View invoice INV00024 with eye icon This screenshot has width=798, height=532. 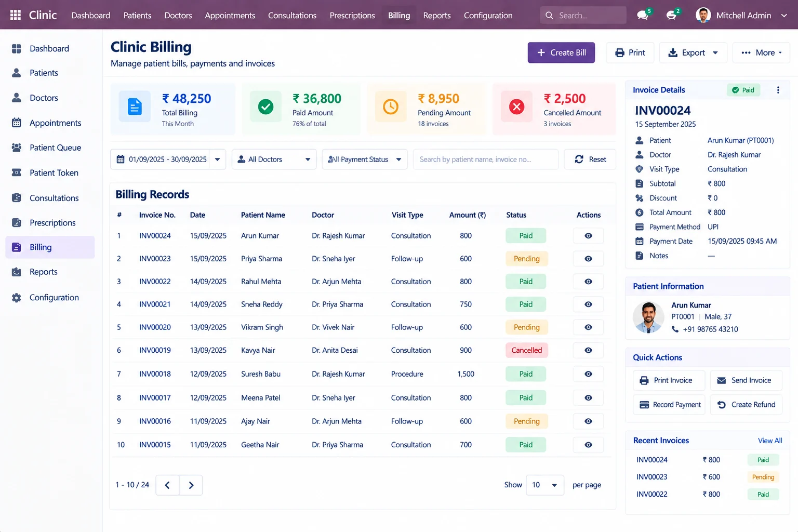point(588,236)
